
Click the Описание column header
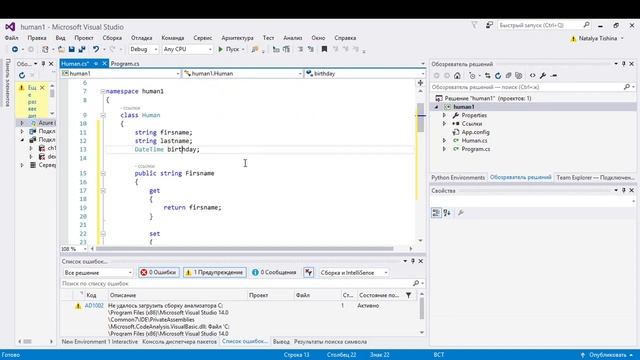(x=177, y=295)
